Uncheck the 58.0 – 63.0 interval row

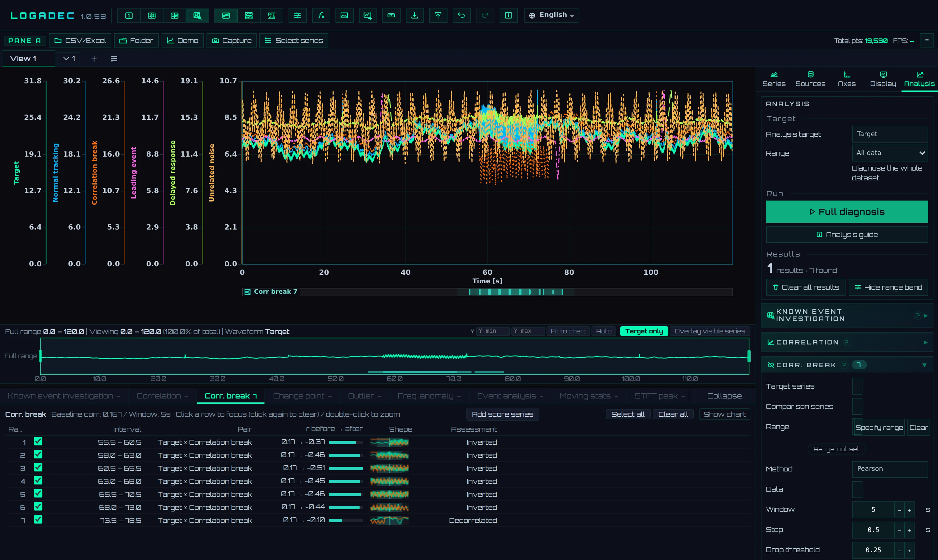38,454
